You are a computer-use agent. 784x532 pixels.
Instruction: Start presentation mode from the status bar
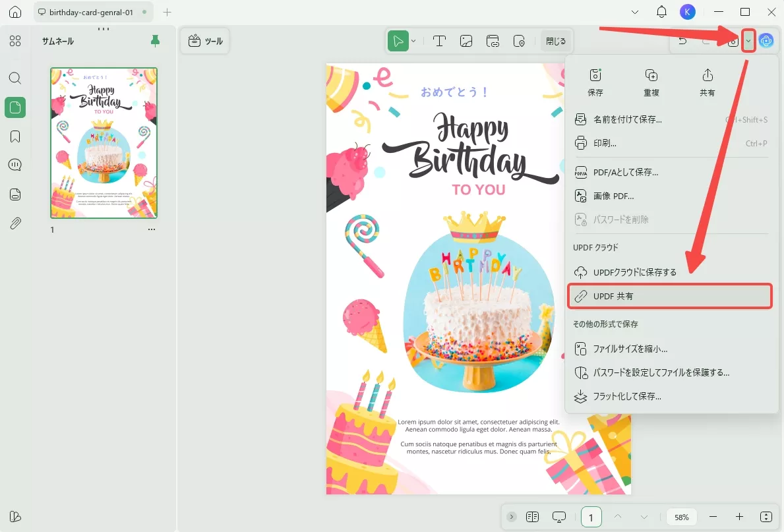[558, 517]
